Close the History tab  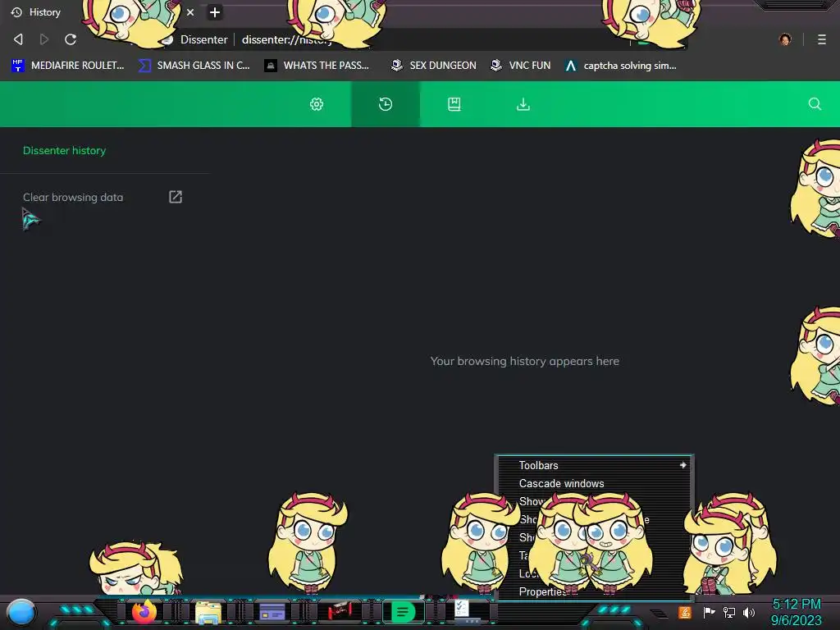click(x=190, y=11)
